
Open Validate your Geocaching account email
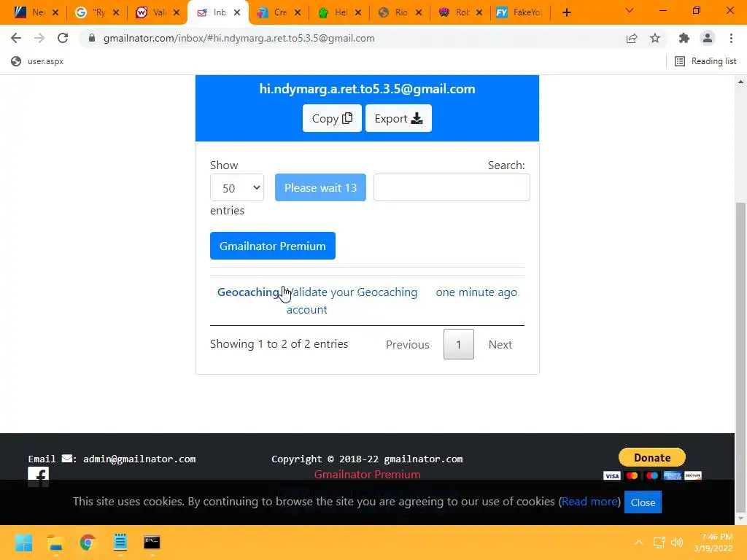(352, 301)
